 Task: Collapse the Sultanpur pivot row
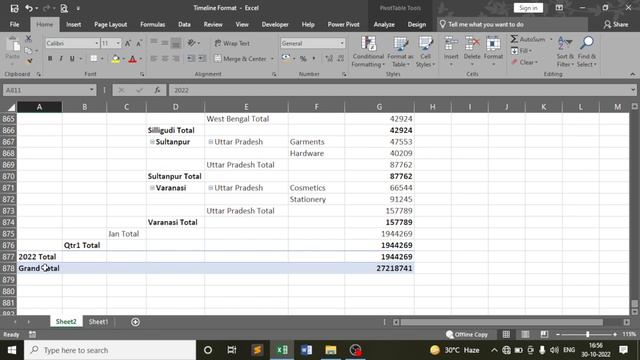(x=152, y=142)
